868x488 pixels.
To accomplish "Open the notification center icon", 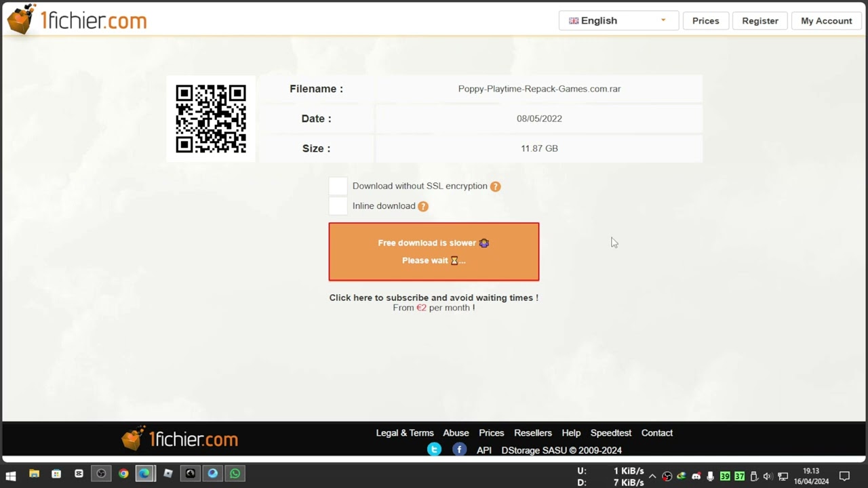I will (845, 476).
